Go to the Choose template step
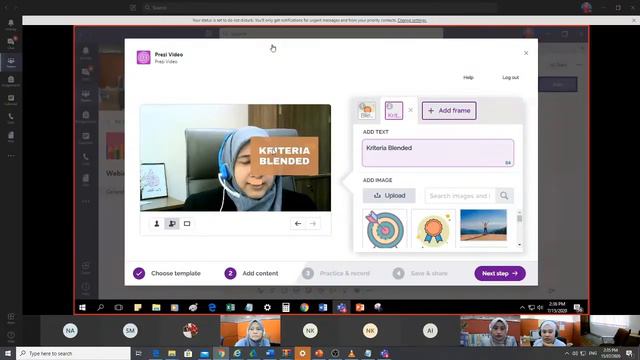 pos(167,273)
